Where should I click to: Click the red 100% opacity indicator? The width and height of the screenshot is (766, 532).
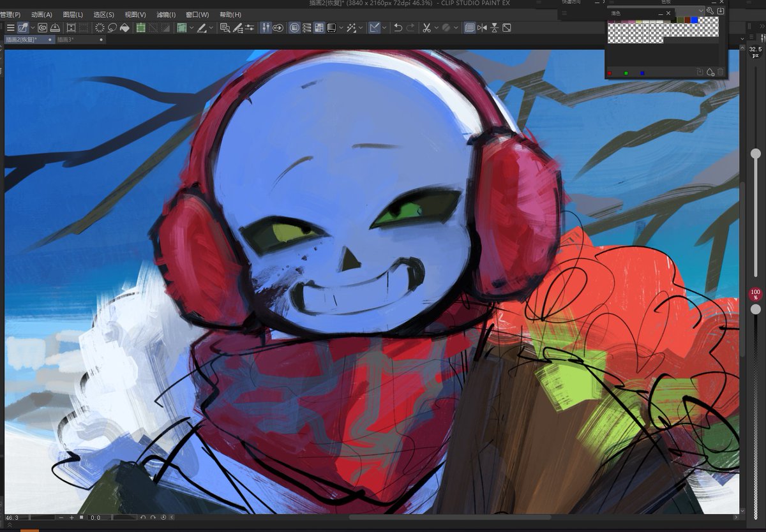pos(755,295)
